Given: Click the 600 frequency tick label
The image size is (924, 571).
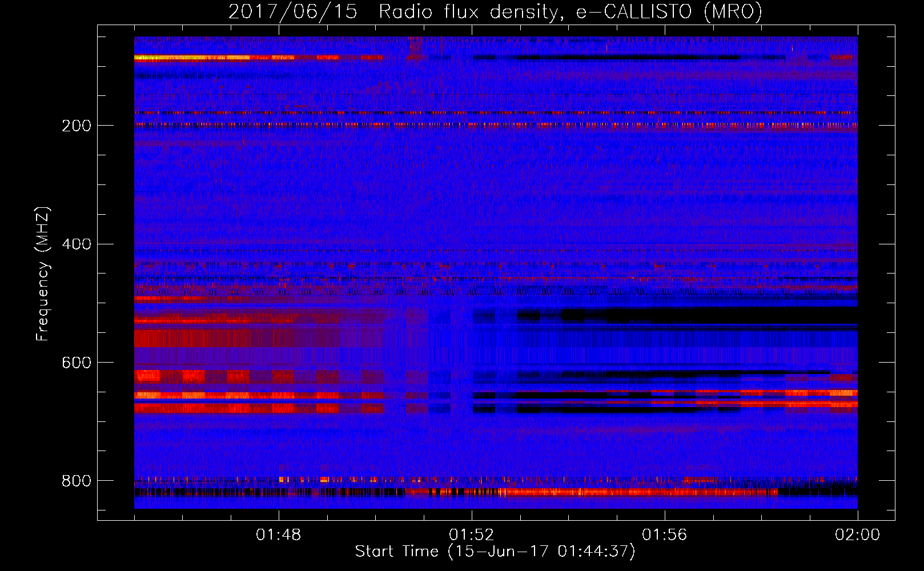Looking at the screenshot, I should coord(77,363).
